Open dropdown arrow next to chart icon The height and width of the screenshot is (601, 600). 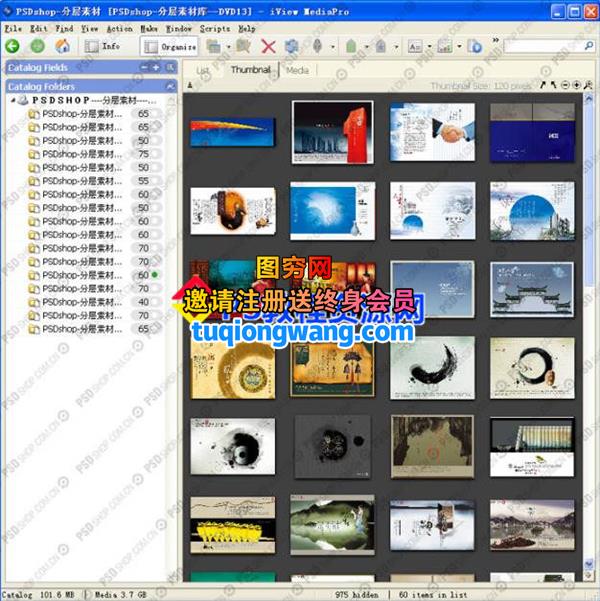tap(459, 47)
